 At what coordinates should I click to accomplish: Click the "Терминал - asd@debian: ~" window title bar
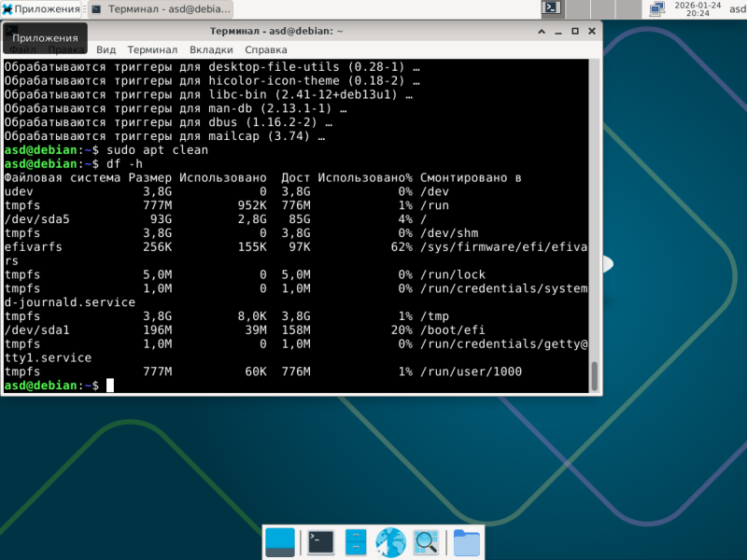click(x=276, y=32)
